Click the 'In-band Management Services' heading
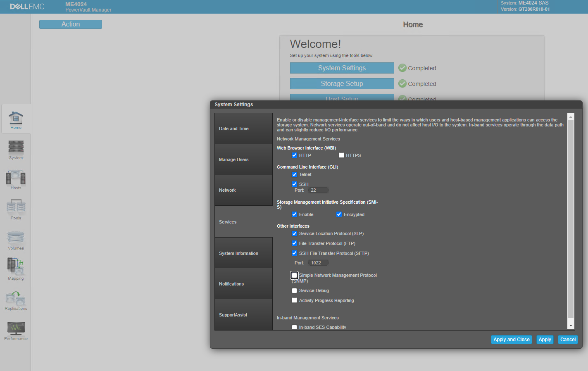The height and width of the screenshot is (371, 588). pyautogui.click(x=308, y=318)
